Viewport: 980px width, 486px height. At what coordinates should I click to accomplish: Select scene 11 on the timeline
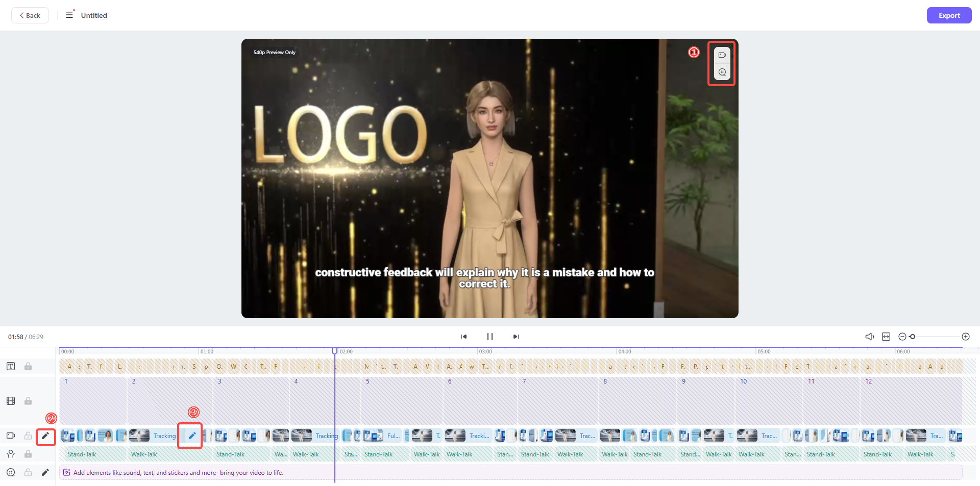pyautogui.click(x=831, y=401)
